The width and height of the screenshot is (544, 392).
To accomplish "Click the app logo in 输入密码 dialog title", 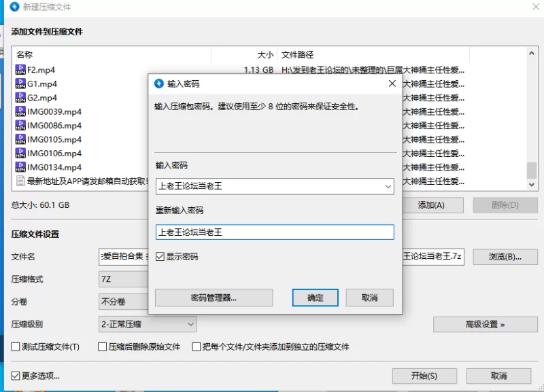I will click(x=159, y=84).
